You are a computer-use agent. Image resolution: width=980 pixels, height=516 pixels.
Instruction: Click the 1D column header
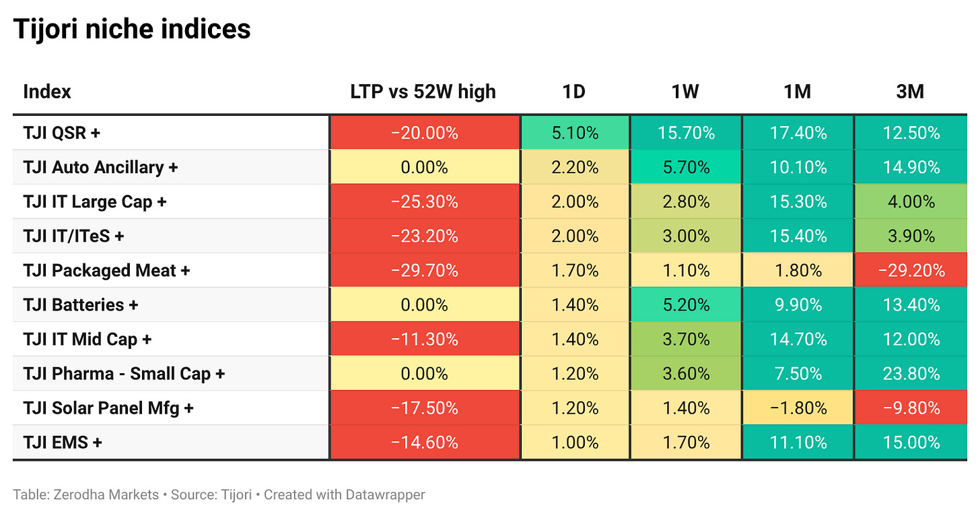click(x=574, y=91)
